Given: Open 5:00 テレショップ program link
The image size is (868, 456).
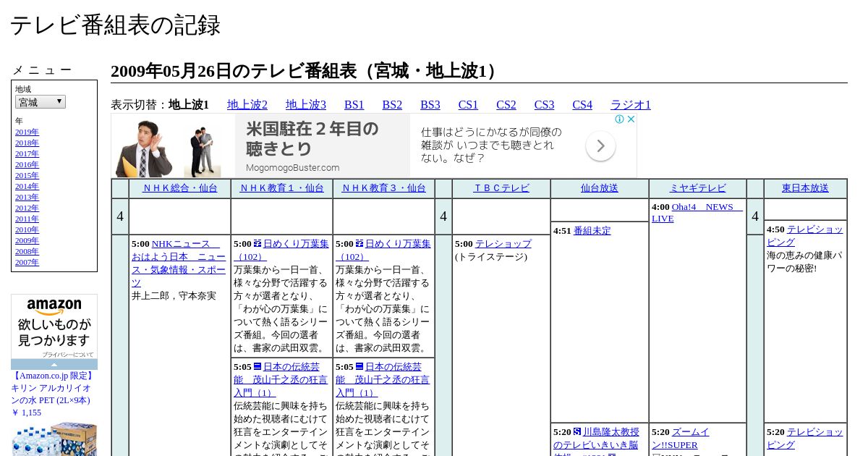Looking at the screenshot, I should tap(503, 244).
